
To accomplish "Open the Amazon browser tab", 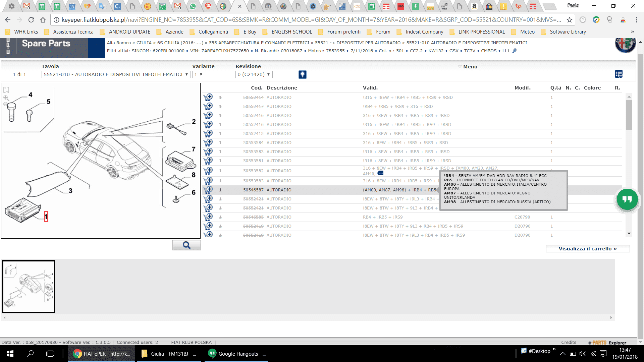I will coord(474,6).
